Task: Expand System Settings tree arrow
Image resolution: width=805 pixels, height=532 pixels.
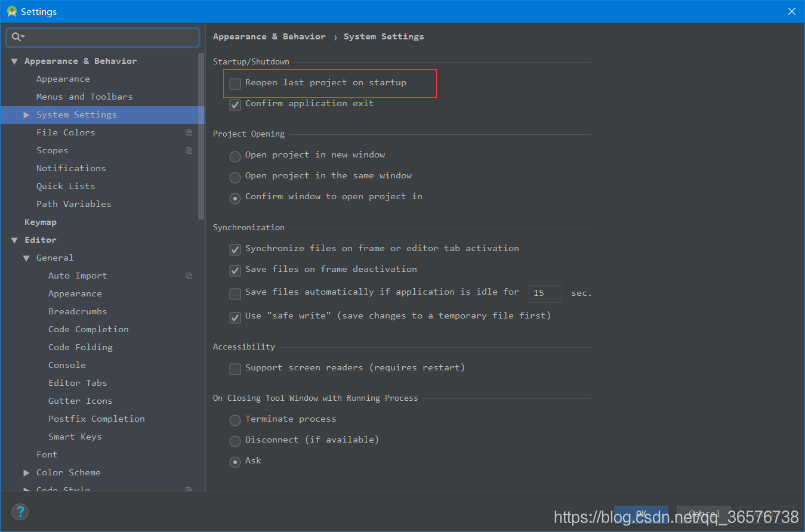Action: pos(26,115)
